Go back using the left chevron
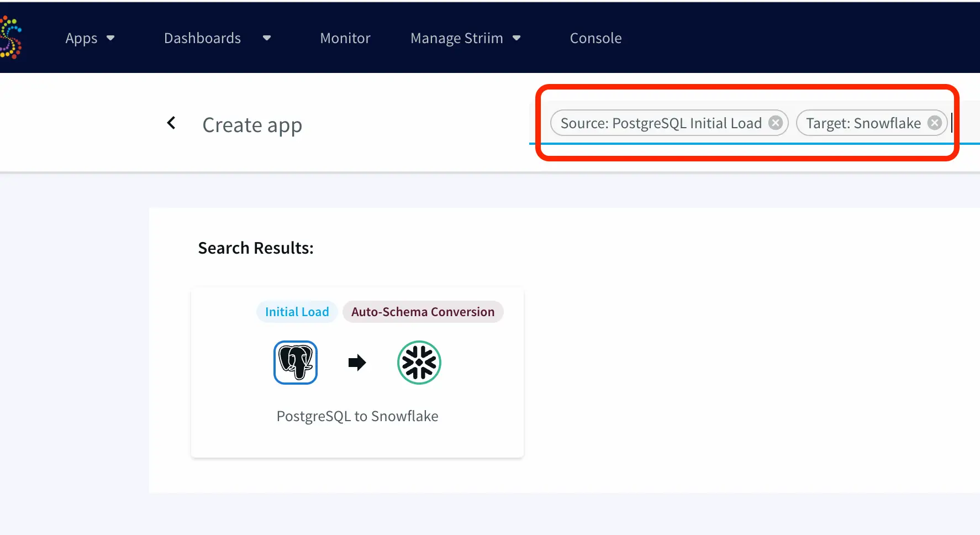 point(171,123)
